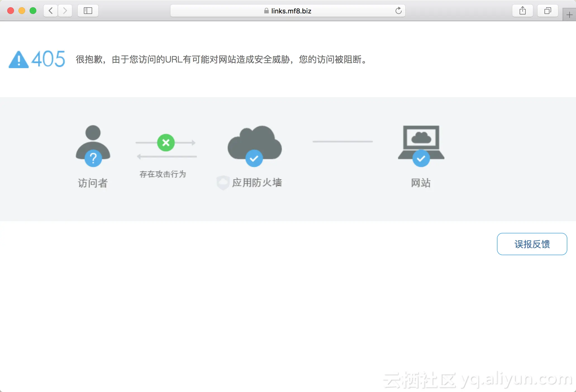
Task: Click the 405 error code text
Action: pyautogui.click(x=48, y=59)
